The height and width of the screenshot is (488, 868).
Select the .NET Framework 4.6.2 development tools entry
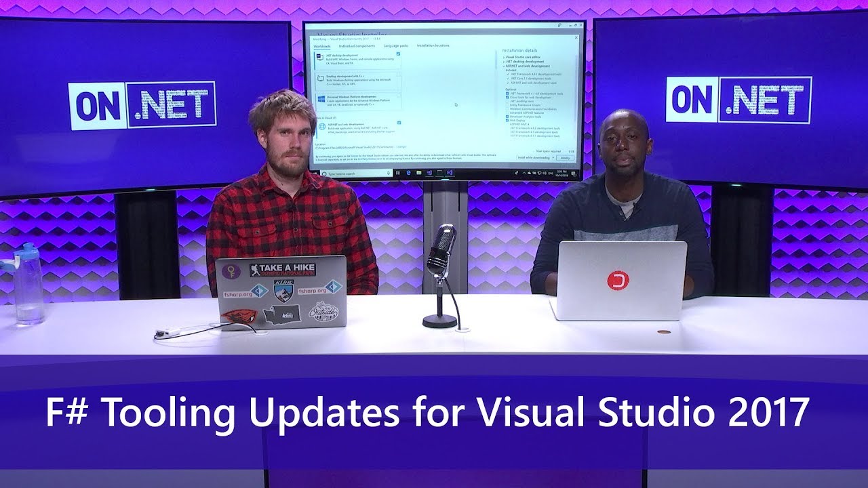[535, 128]
